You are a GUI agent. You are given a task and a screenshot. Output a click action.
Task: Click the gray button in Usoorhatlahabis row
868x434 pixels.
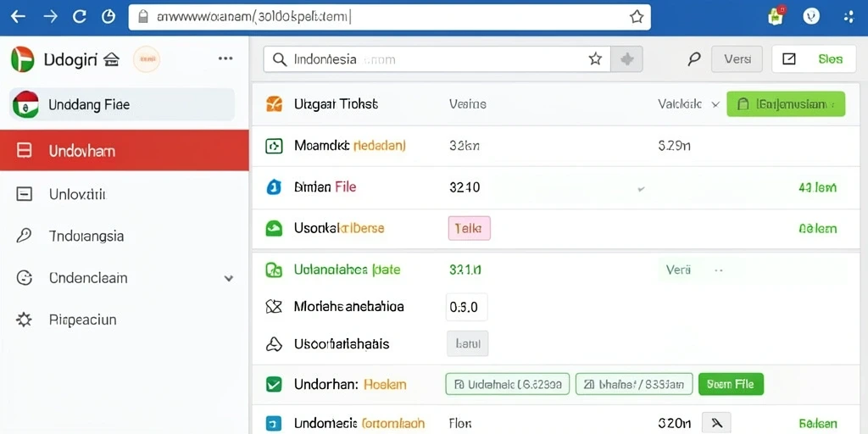[468, 344]
